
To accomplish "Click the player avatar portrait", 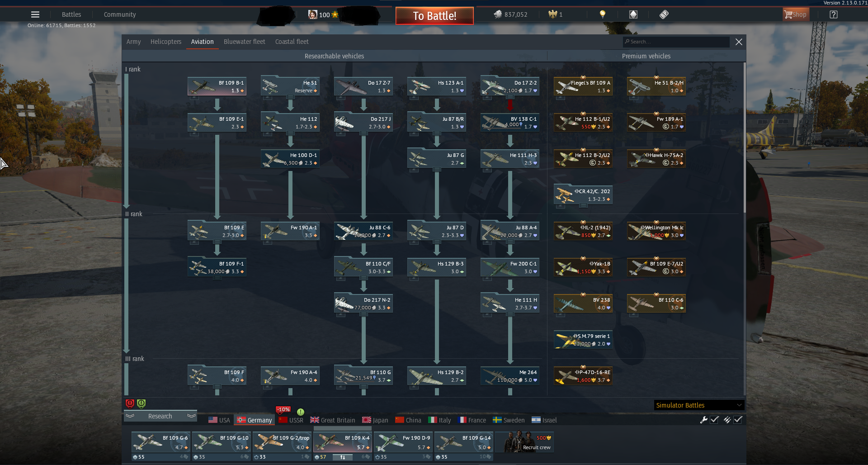I will tap(312, 14).
